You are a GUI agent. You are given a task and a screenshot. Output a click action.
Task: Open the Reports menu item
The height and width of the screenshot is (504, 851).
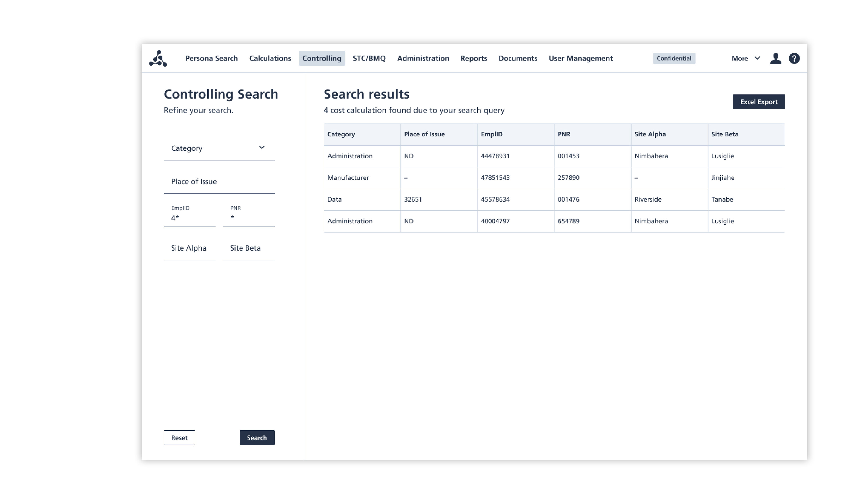(474, 58)
